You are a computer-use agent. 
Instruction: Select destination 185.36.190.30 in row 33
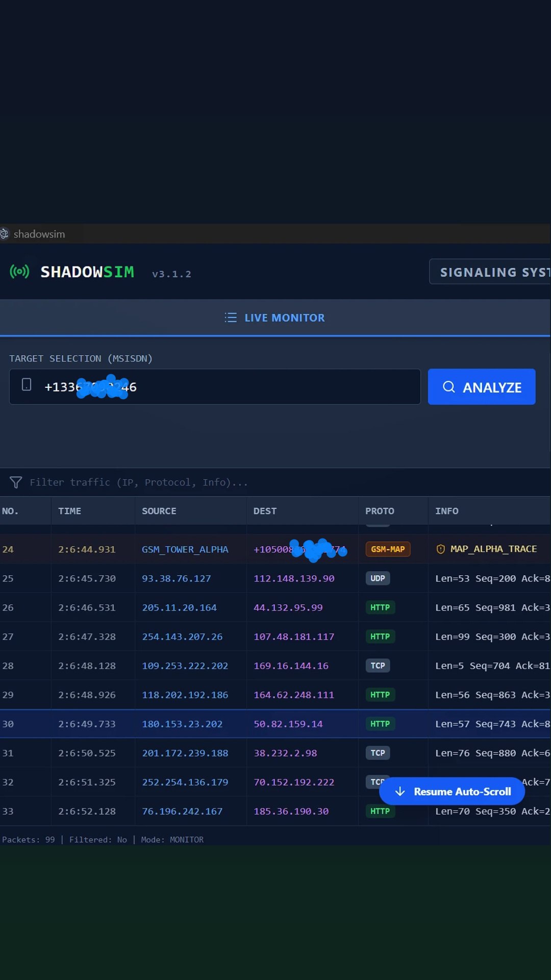coord(291,811)
